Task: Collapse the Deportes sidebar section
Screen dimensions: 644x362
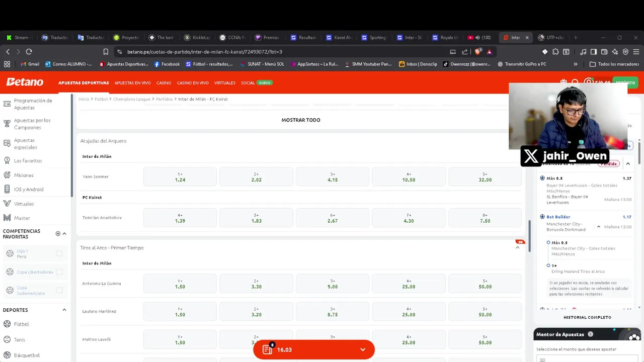Action: (x=64, y=310)
